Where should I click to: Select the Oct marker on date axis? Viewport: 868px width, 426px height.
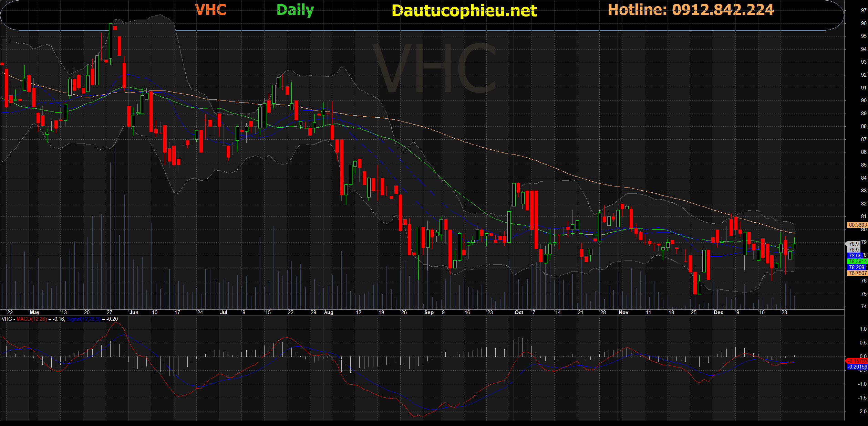point(519,312)
